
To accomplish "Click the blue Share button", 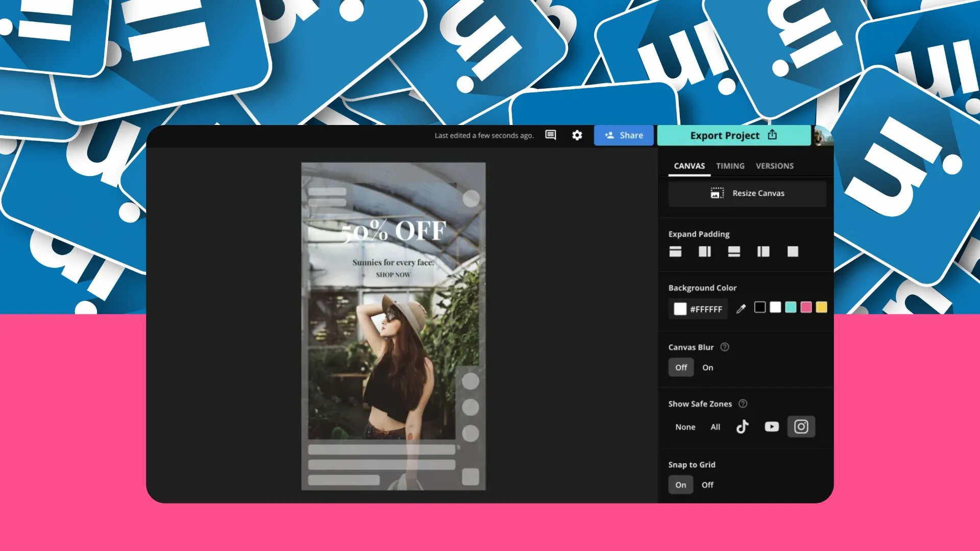I will [x=624, y=135].
